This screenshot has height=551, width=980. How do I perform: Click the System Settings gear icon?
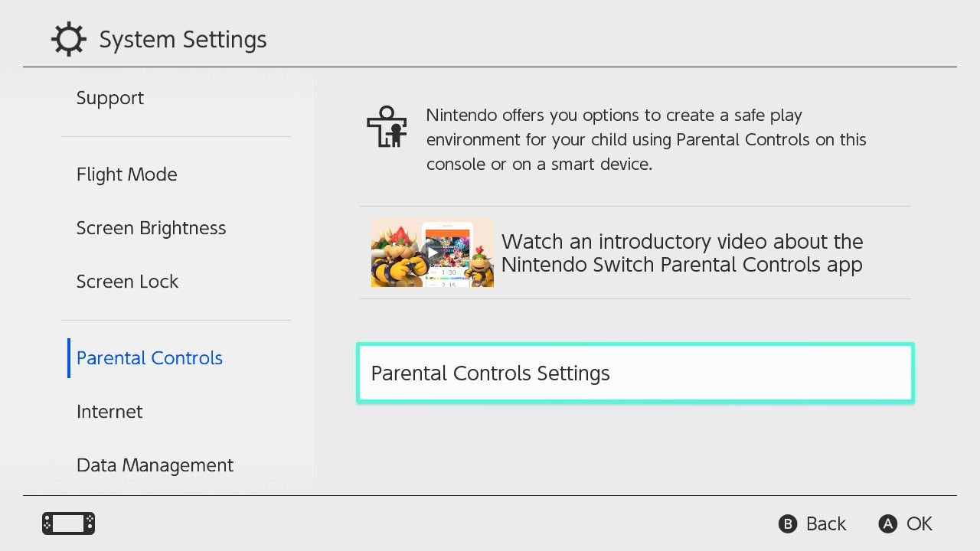[68, 40]
